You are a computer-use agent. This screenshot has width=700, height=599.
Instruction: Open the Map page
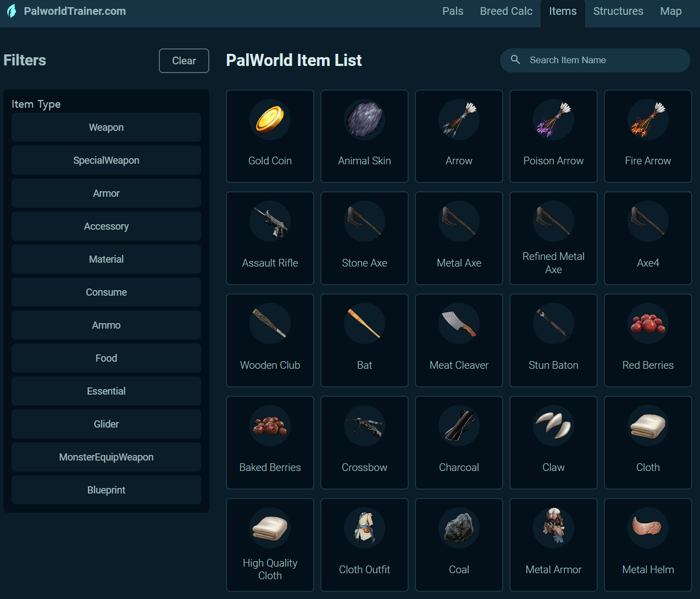click(671, 12)
